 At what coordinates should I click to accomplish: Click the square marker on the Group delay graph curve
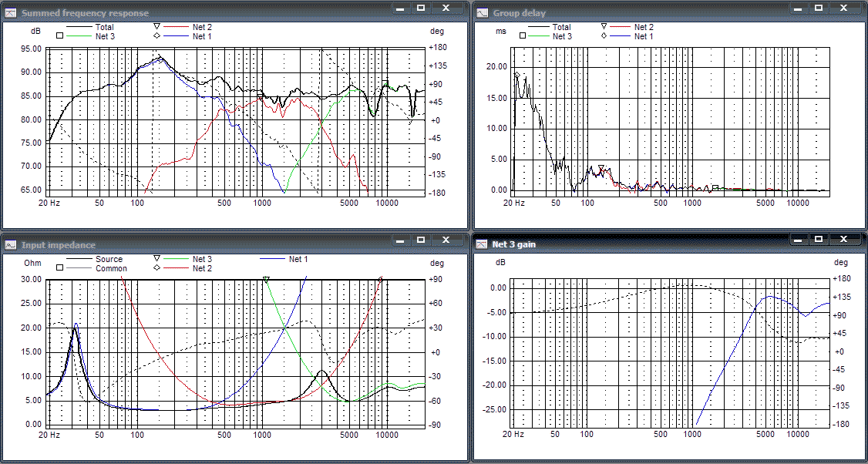715,188
